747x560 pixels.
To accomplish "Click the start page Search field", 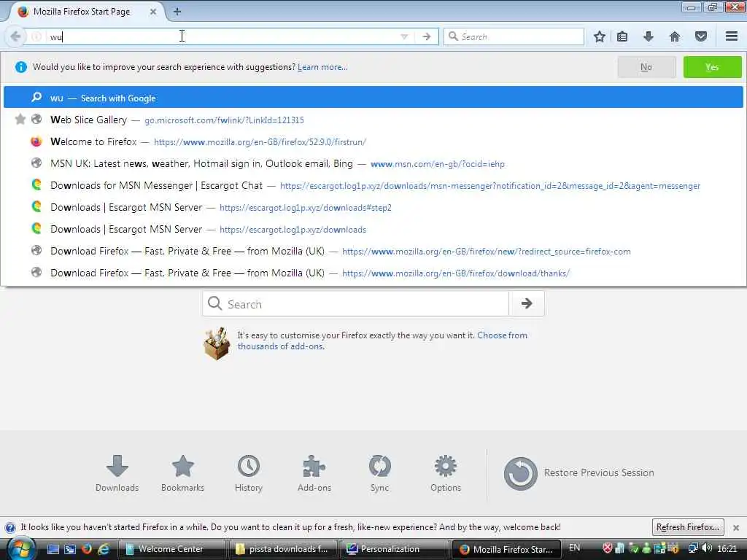I will pos(356,304).
